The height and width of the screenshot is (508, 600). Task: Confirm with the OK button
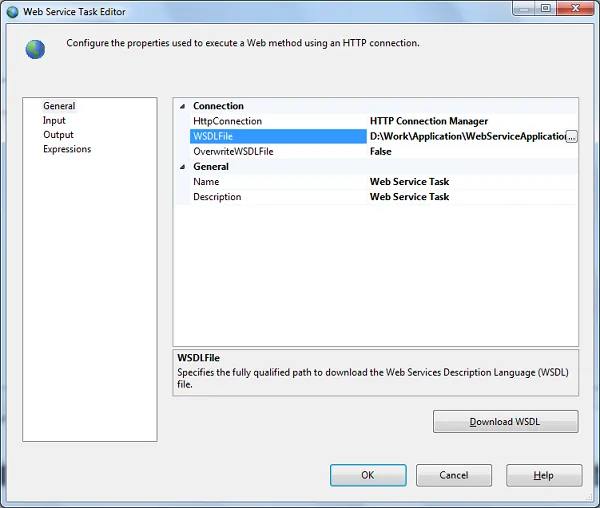368,475
